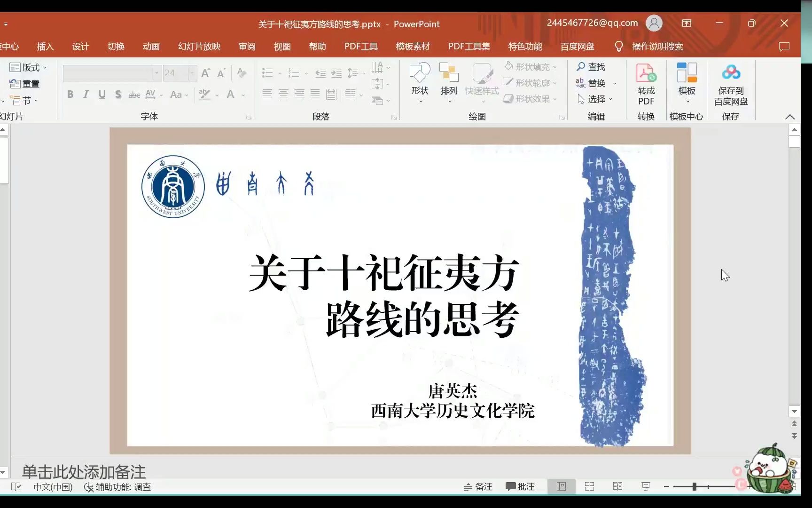Open the 幻灯片放映 tab
Viewport: 812px width, 508px height.
point(199,47)
